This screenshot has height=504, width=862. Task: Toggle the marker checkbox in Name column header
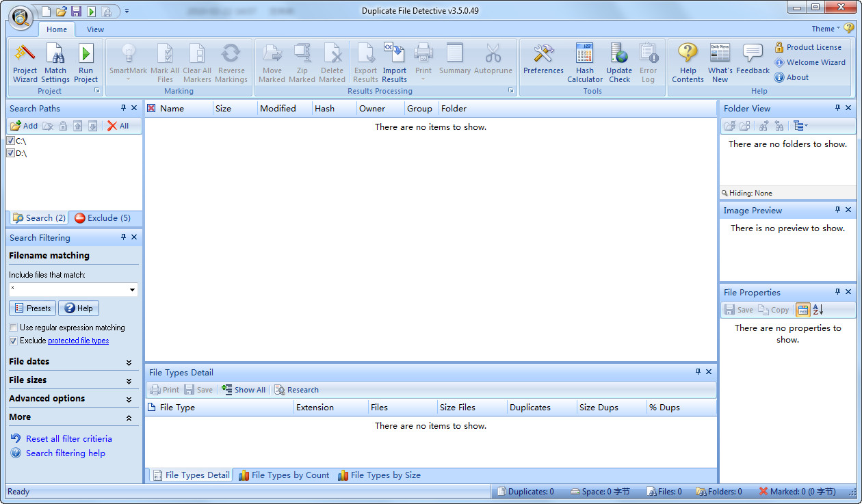(x=151, y=108)
